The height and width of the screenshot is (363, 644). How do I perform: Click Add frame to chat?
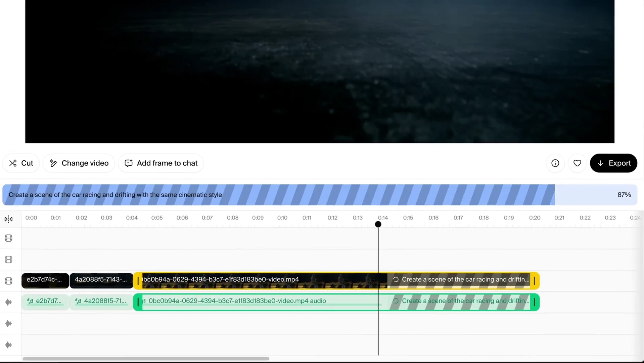pos(161,163)
